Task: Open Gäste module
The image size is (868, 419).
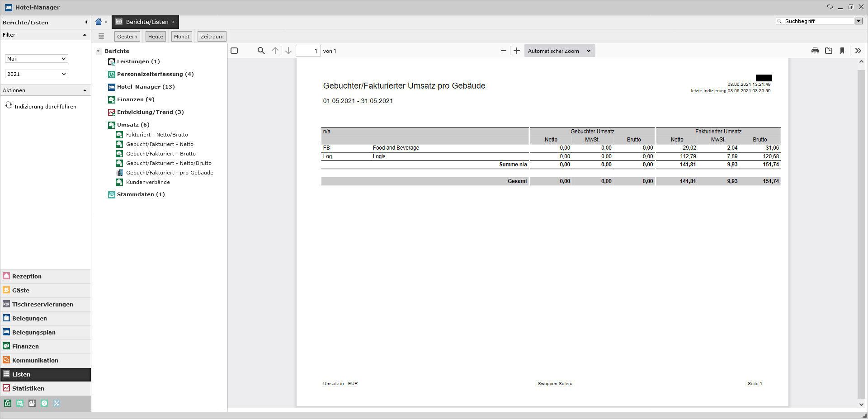Action: click(46, 290)
